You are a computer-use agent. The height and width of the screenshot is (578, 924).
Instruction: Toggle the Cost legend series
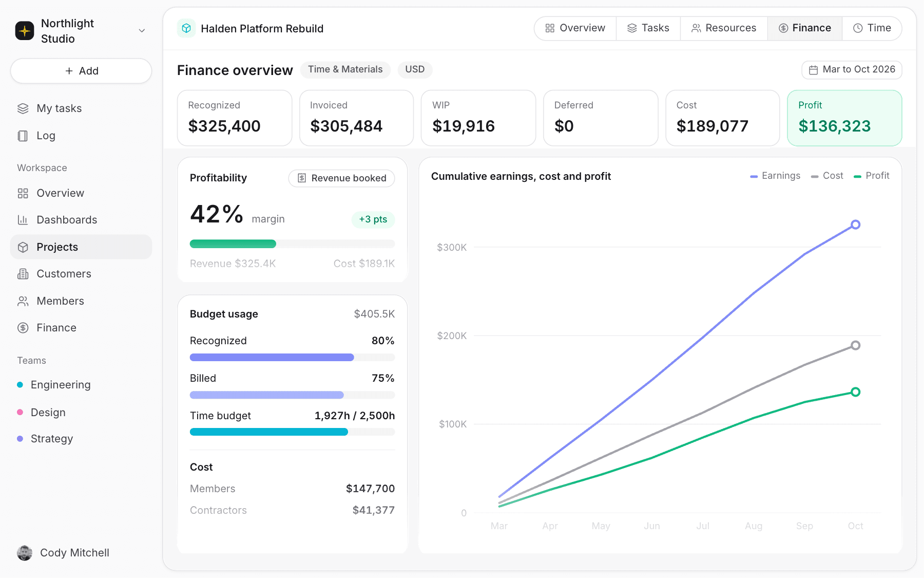point(827,176)
